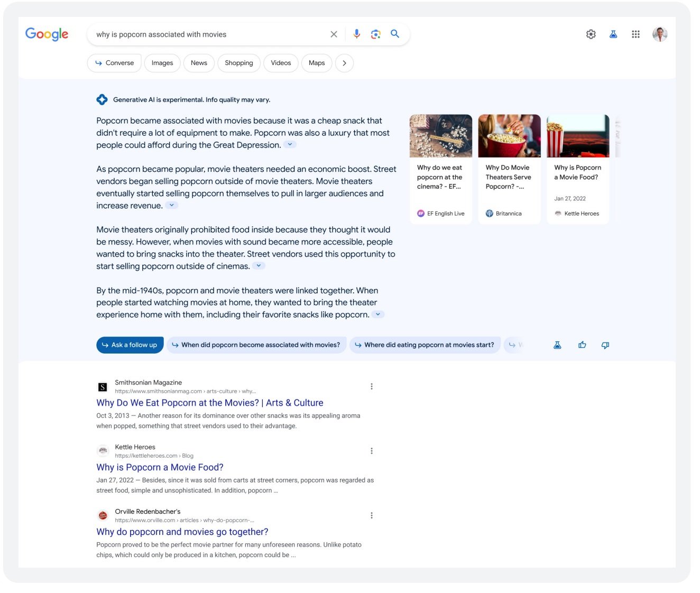The image size is (700, 593).
Task: Open Google Lens image search
Action: point(375,34)
